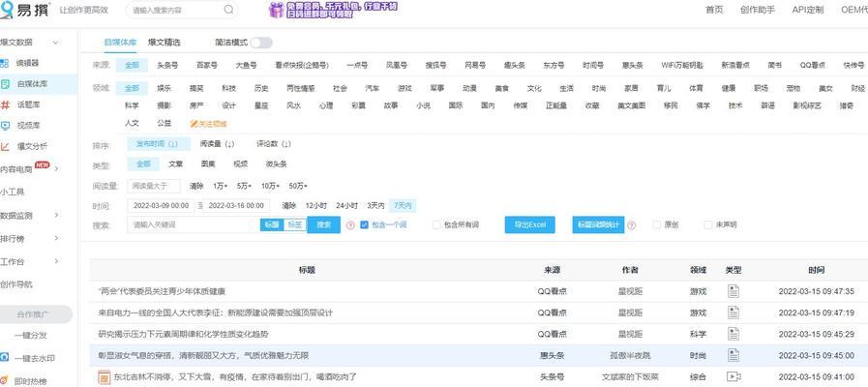
Task: Open article titled 彰显淑女气息的穿搭
Action: pyautogui.click(x=203, y=355)
